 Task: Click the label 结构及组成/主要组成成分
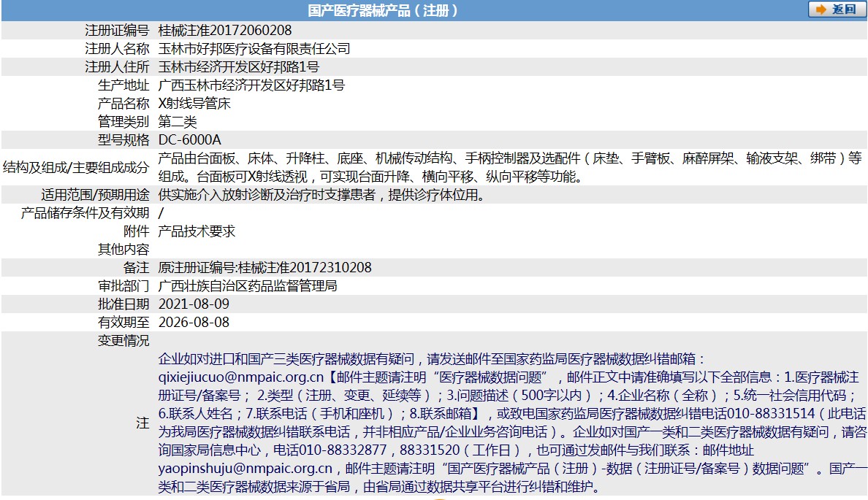(x=77, y=167)
